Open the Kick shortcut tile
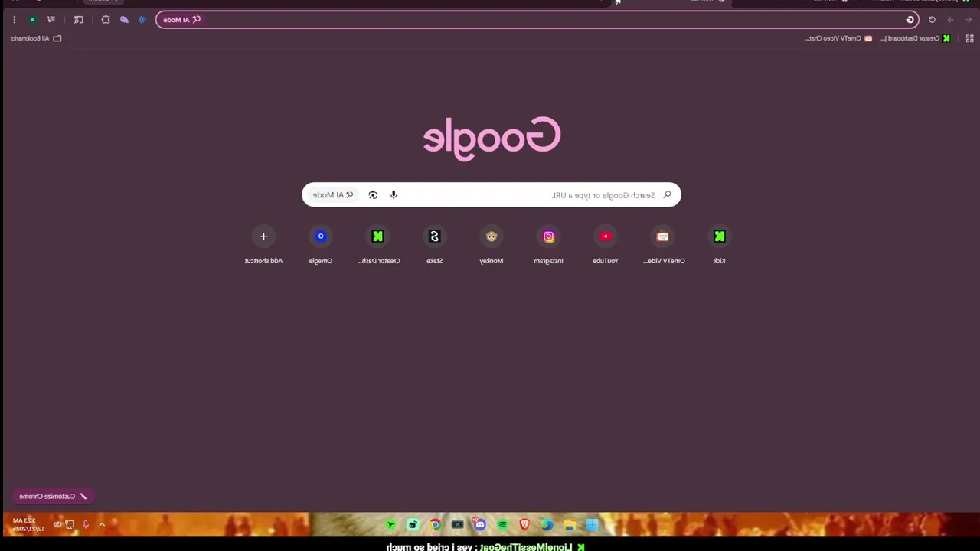The width and height of the screenshot is (980, 551). click(720, 244)
